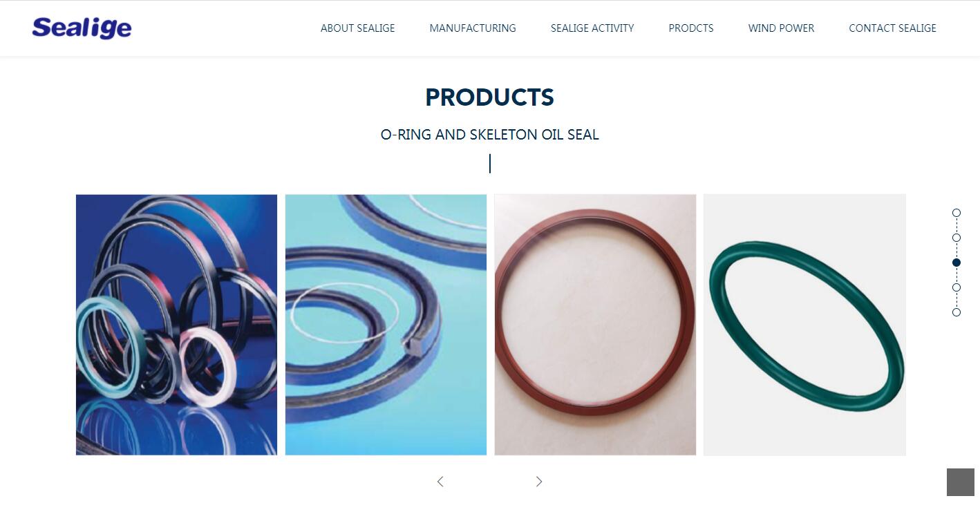This screenshot has width=980, height=523.
Task: Click the Sealige logo
Action: (x=82, y=28)
